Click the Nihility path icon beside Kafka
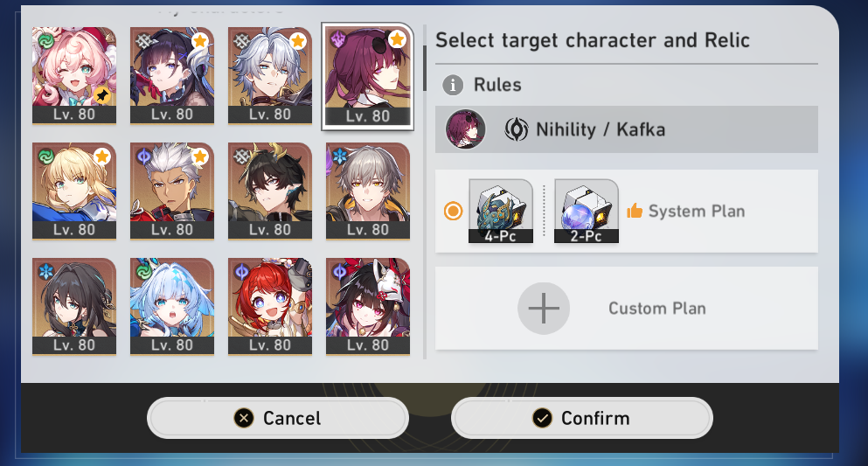Screen dimensions: 868x466 pos(516,129)
